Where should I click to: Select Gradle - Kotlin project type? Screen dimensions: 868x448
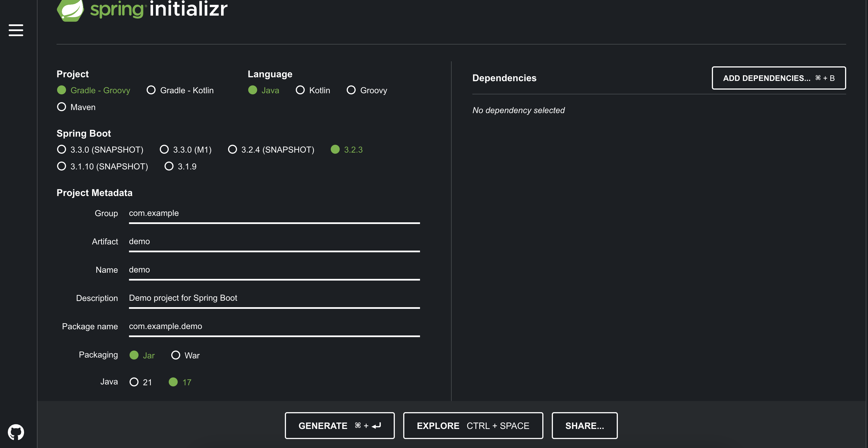(x=180, y=90)
